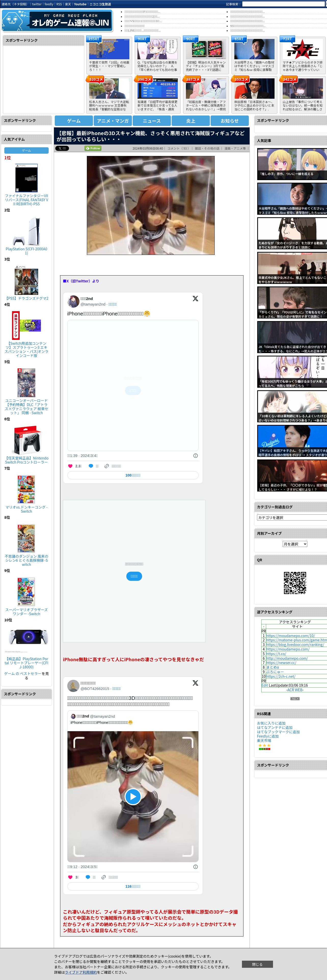Open https://moudamepo.com/10/ ranking link

tap(291, 636)
